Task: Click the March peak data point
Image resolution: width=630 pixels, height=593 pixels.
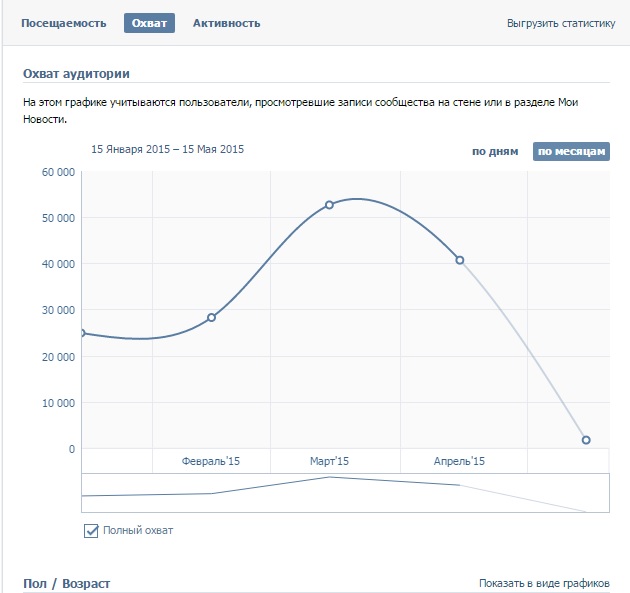Action: 329,205
